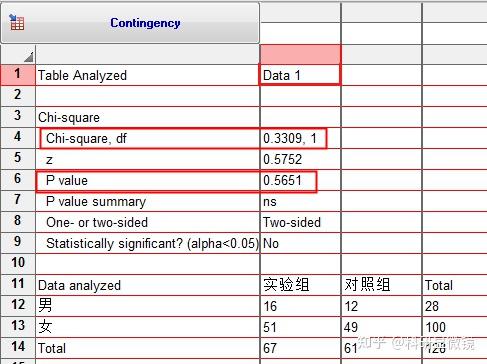Select row header 8
Image resolution: width=487 pixels, height=364 pixels.
point(18,221)
